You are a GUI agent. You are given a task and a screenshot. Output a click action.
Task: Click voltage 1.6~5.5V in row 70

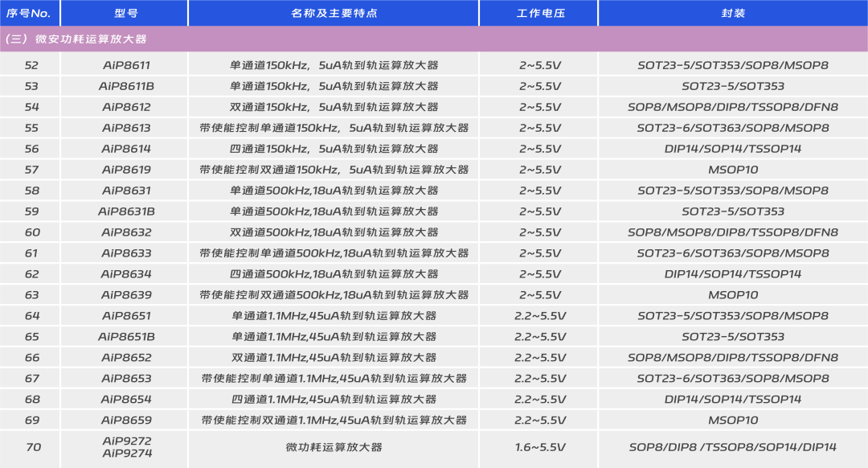pyautogui.click(x=540, y=447)
